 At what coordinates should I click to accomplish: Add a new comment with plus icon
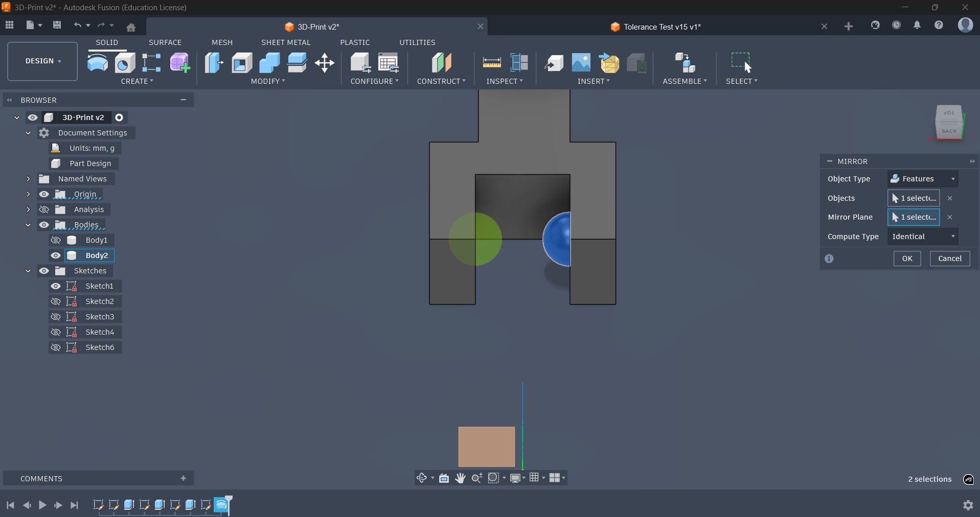click(183, 478)
